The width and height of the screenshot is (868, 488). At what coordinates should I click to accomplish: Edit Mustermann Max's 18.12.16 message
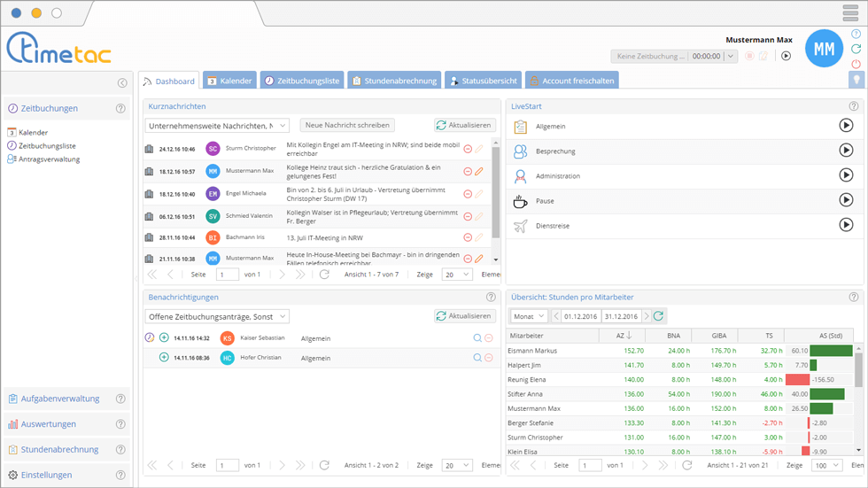479,171
